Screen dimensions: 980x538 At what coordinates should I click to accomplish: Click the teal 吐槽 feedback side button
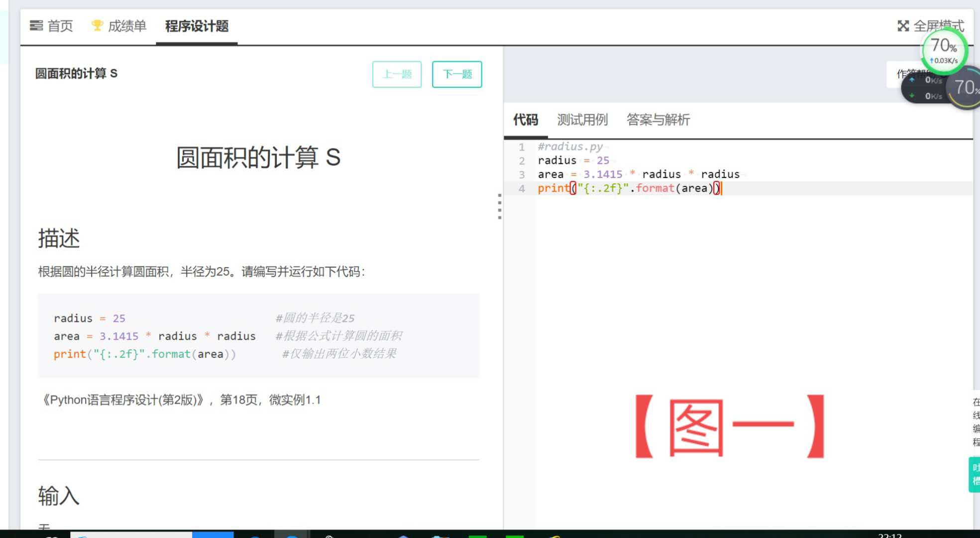(975, 474)
